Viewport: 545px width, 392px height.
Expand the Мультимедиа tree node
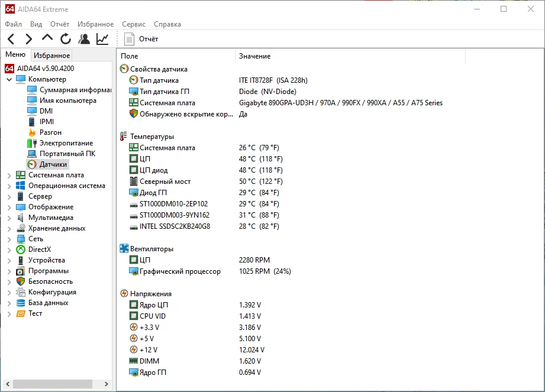pyautogui.click(x=9, y=218)
